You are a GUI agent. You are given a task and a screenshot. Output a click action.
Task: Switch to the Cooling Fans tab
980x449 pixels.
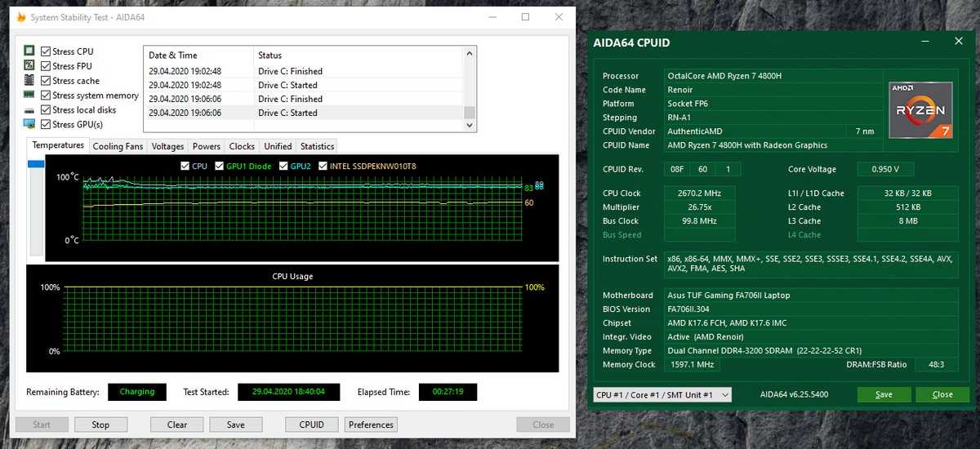(x=118, y=146)
